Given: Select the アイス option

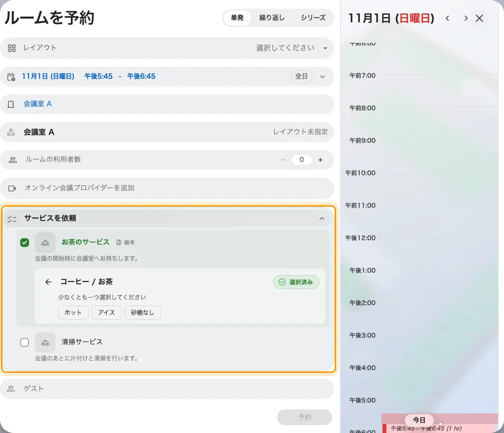Looking at the screenshot, I should coord(106,312).
